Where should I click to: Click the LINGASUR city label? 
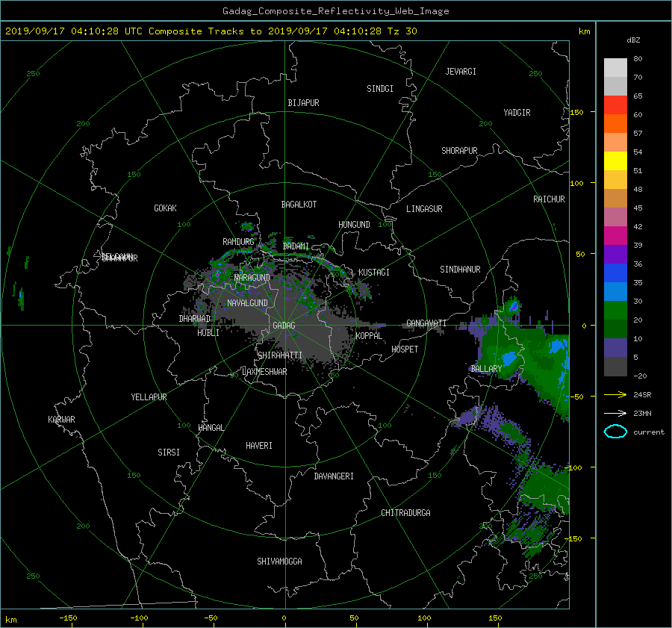tap(424, 209)
